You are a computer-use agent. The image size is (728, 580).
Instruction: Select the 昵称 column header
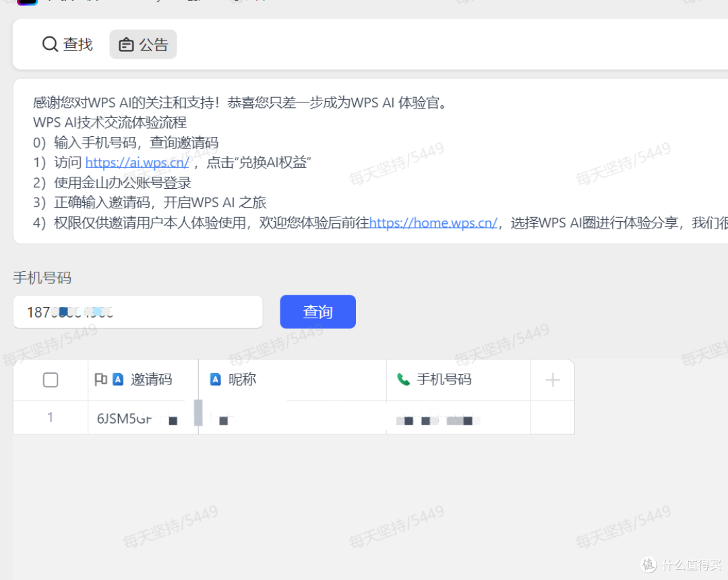pos(293,380)
